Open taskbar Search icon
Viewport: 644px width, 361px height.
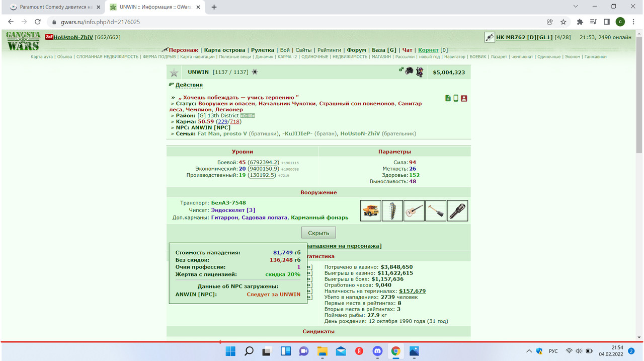point(249,351)
